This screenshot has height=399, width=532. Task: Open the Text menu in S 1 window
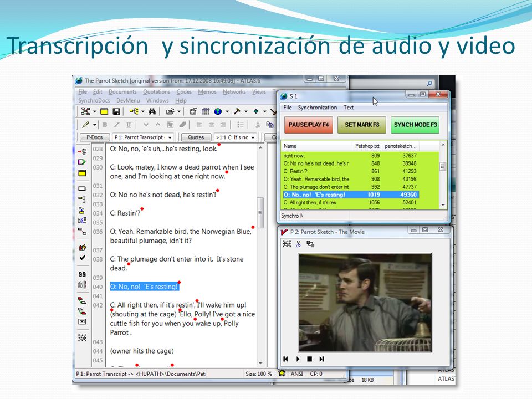(x=349, y=108)
